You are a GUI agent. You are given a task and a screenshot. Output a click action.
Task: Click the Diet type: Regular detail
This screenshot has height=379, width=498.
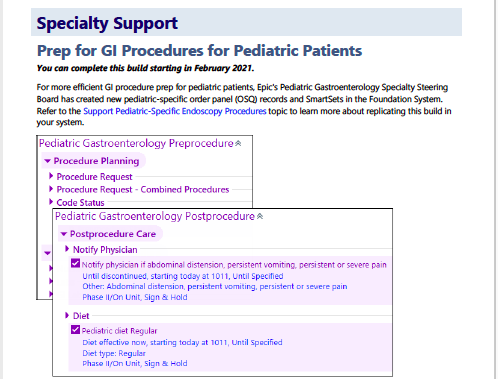(114, 353)
